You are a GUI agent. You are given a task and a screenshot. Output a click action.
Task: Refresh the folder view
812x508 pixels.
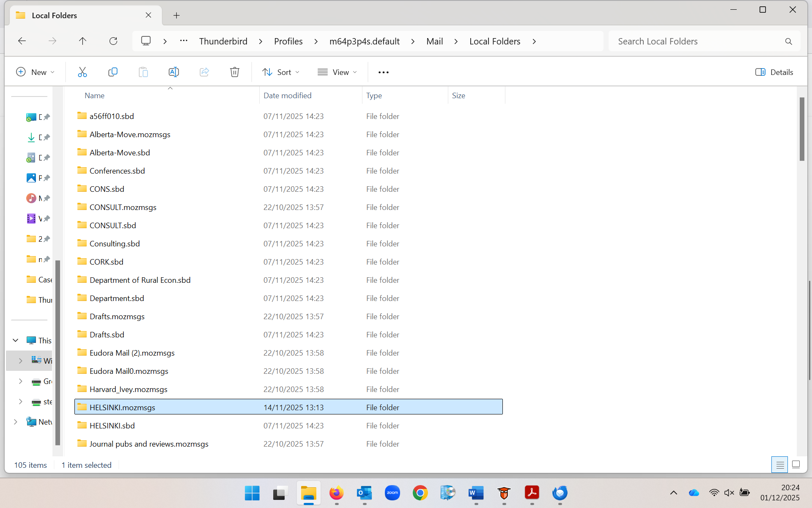113,41
